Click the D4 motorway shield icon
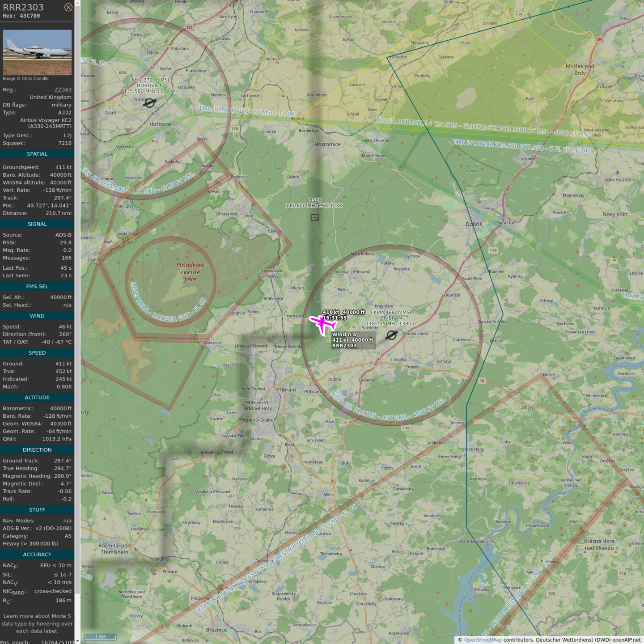Screen dimensions: 644x644 tap(600, 39)
